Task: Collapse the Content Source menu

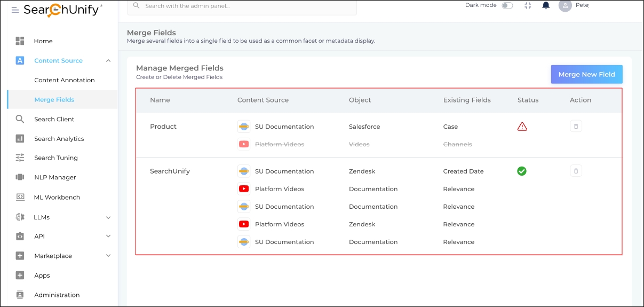Action: tap(108, 61)
